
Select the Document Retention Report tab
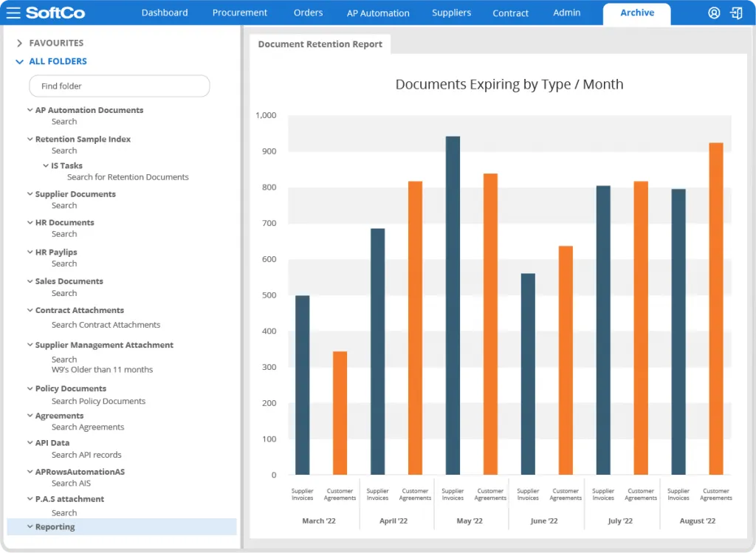pos(320,44)
